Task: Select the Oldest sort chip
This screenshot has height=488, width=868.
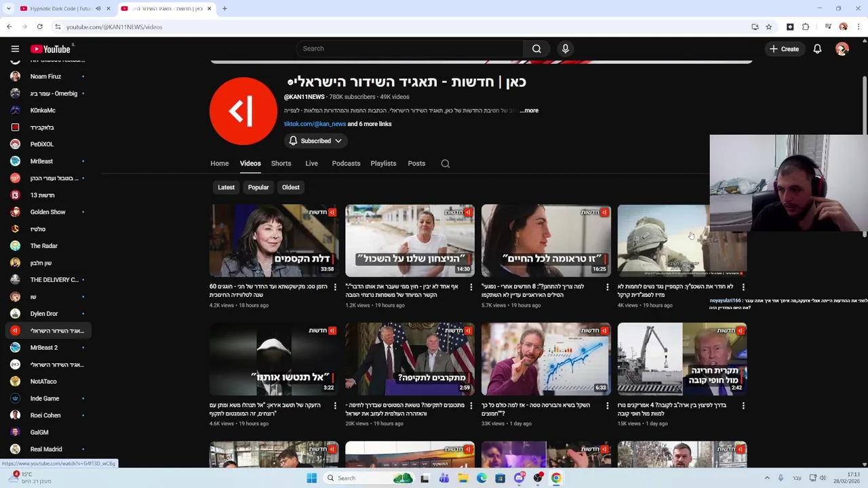Action: click(x=290, y=187)
